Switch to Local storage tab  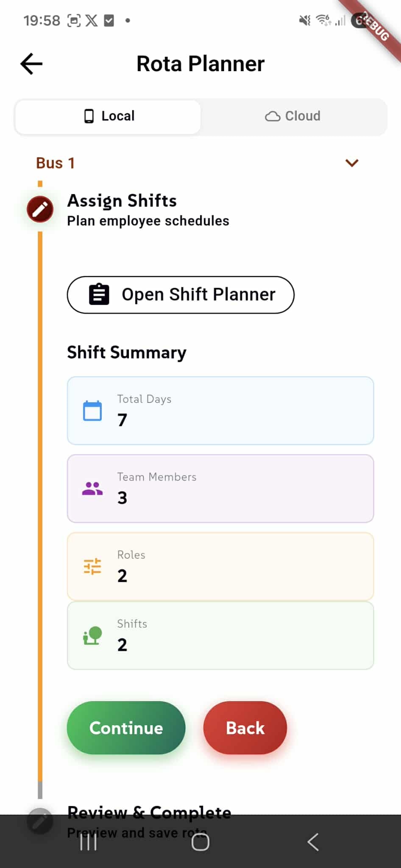point(108,116)
